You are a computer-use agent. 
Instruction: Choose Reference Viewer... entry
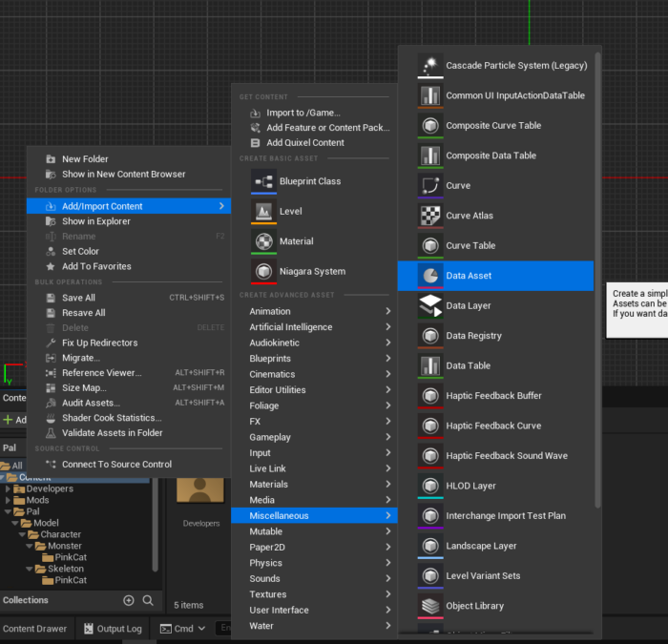click(129, 373)
